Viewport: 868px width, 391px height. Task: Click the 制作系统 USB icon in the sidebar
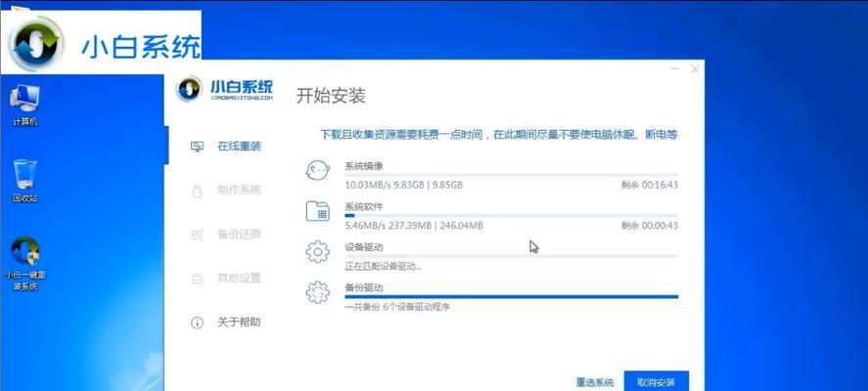197,191
